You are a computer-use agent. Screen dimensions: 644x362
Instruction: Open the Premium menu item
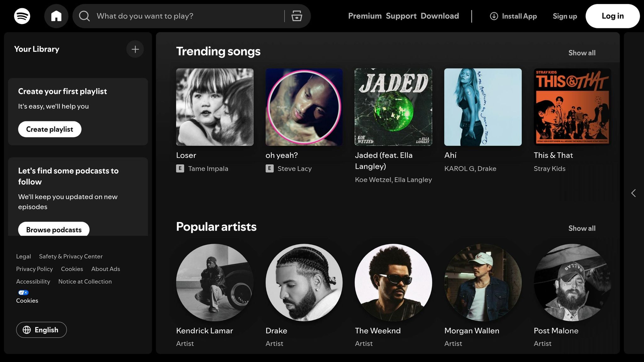coord(365,16)
